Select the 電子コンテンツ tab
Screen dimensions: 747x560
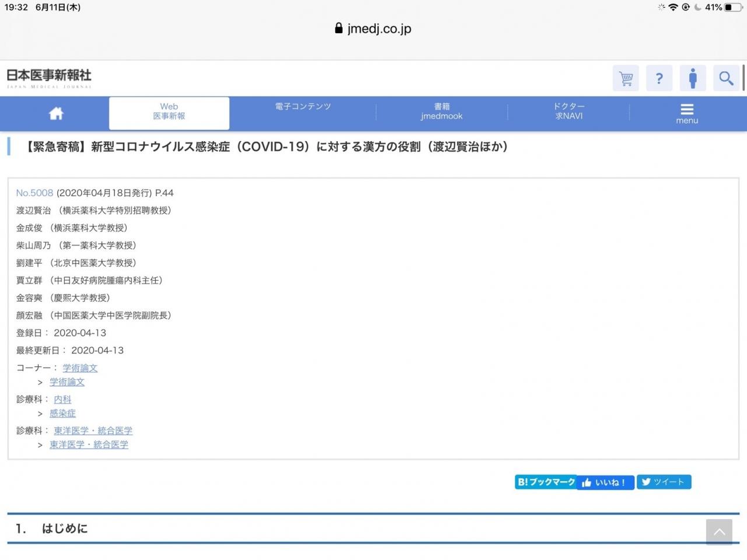303,107
